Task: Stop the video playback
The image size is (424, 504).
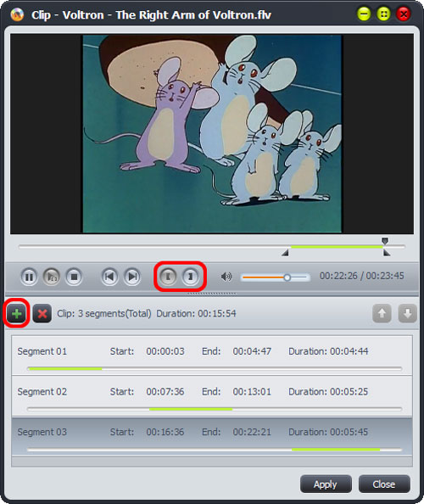Action: (x=74, y=277)
